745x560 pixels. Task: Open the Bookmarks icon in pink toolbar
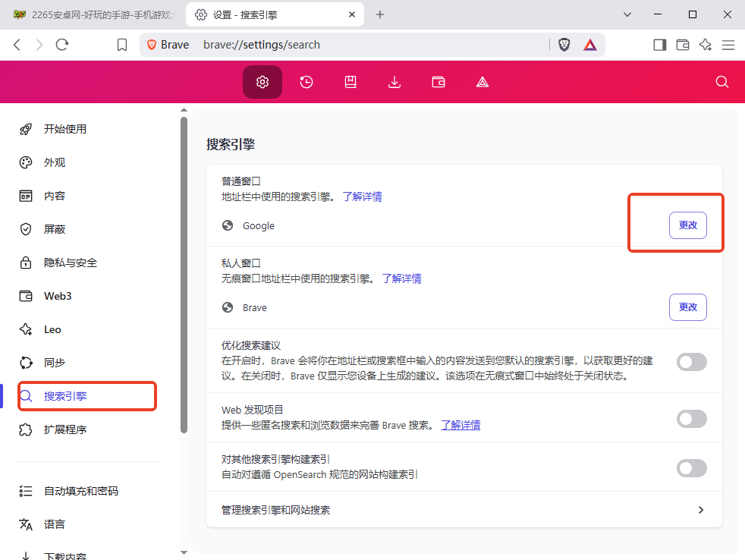(x=350, y=82)
